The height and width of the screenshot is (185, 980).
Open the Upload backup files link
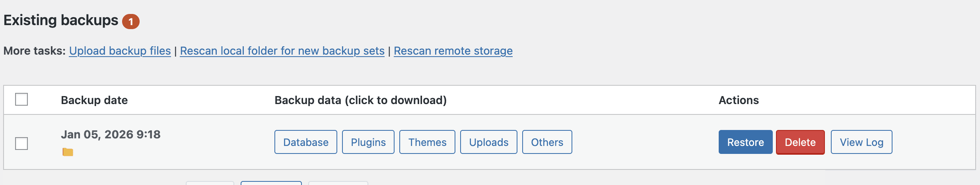(120, 51)
